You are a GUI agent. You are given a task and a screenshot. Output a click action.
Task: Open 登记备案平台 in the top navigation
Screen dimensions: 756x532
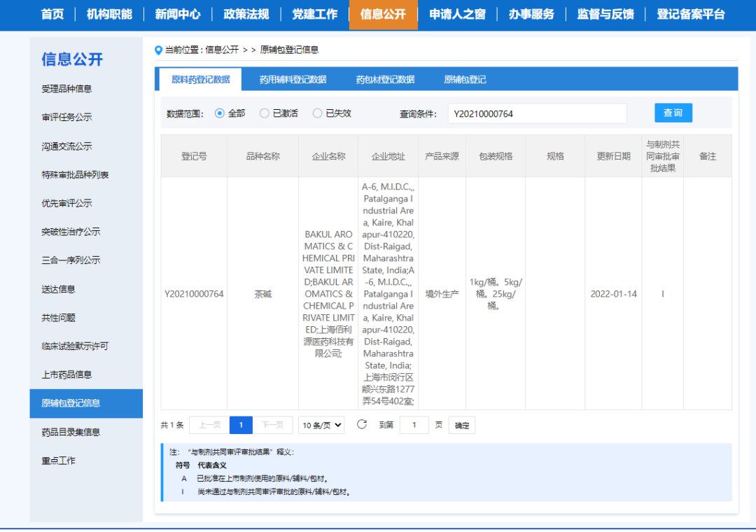[690, 14]
